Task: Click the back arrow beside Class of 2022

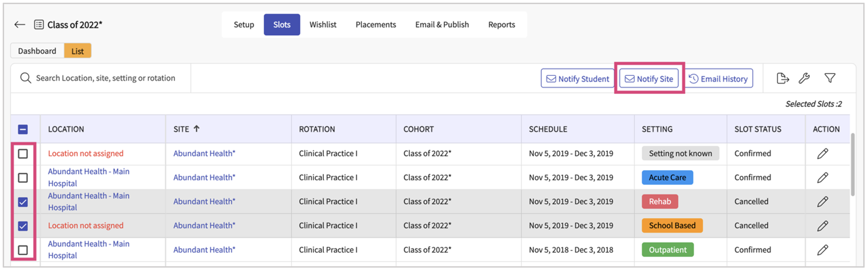Action: (20, 24)
